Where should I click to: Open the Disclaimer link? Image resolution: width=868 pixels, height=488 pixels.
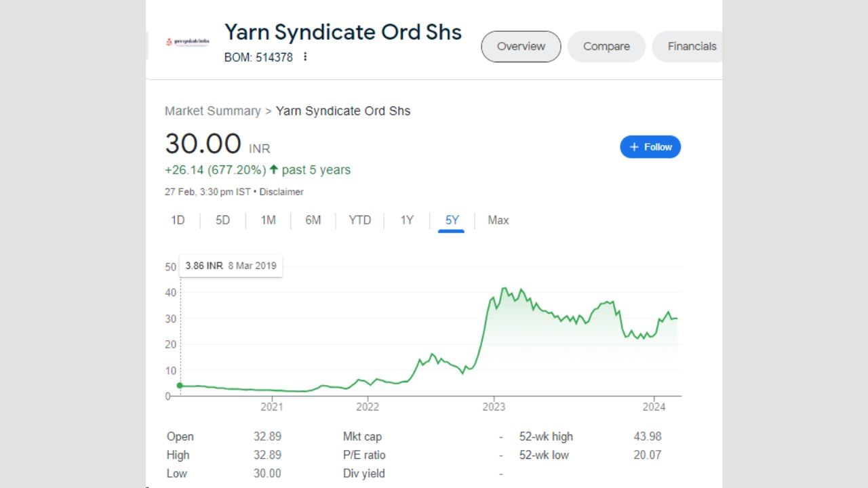click(x=281, y=192)
